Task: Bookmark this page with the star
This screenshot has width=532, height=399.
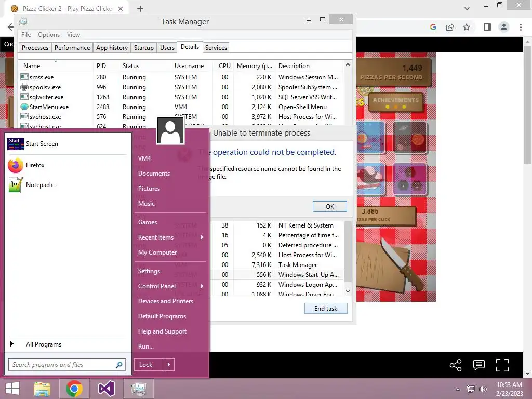Action: [467, 27]
